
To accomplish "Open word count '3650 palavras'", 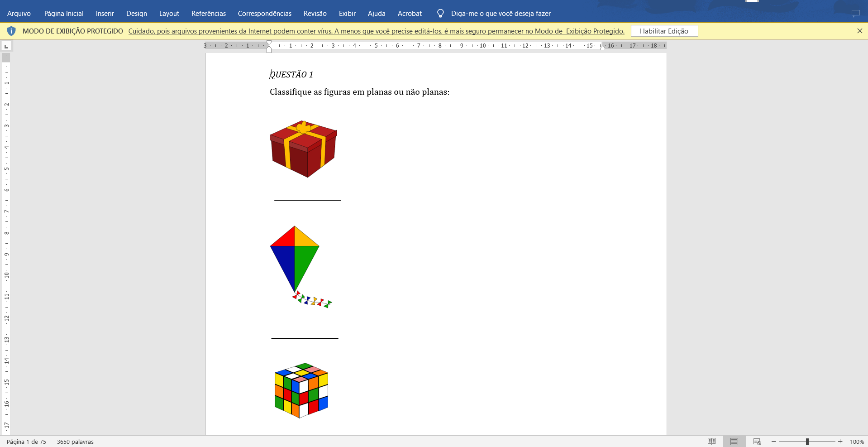I will tap(75, 442).
